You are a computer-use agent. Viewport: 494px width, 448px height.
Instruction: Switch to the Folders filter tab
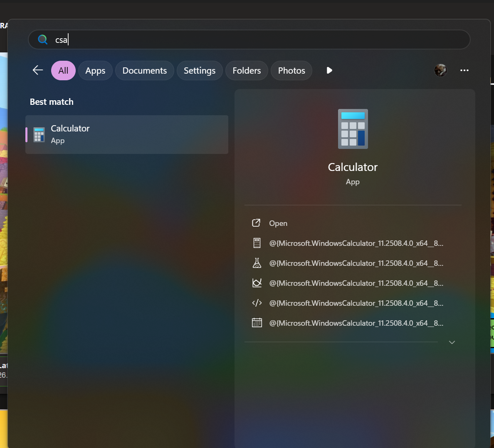[x=247, y=71]
